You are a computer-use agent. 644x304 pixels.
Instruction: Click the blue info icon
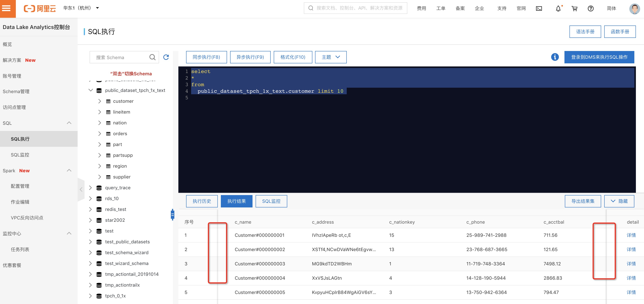tap(555, 57)
